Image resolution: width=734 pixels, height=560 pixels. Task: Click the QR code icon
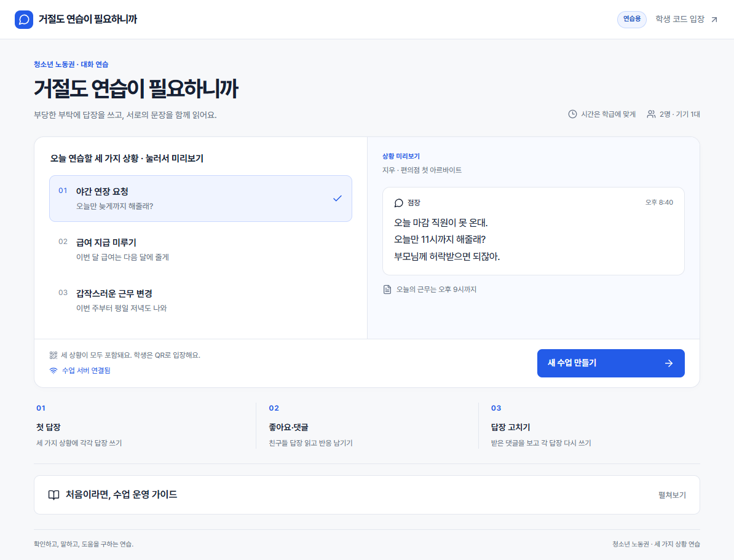[53, 355]
